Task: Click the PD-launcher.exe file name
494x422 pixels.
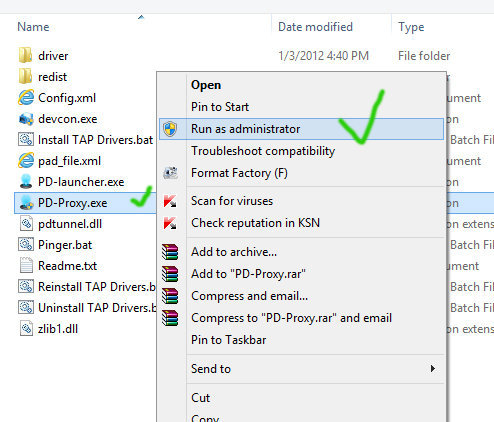Action: coord(81,182)
